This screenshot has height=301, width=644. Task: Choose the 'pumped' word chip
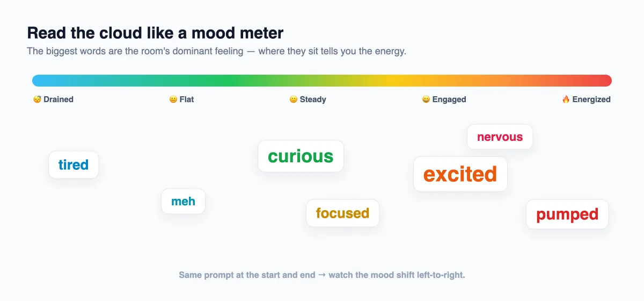click(567, 214)
